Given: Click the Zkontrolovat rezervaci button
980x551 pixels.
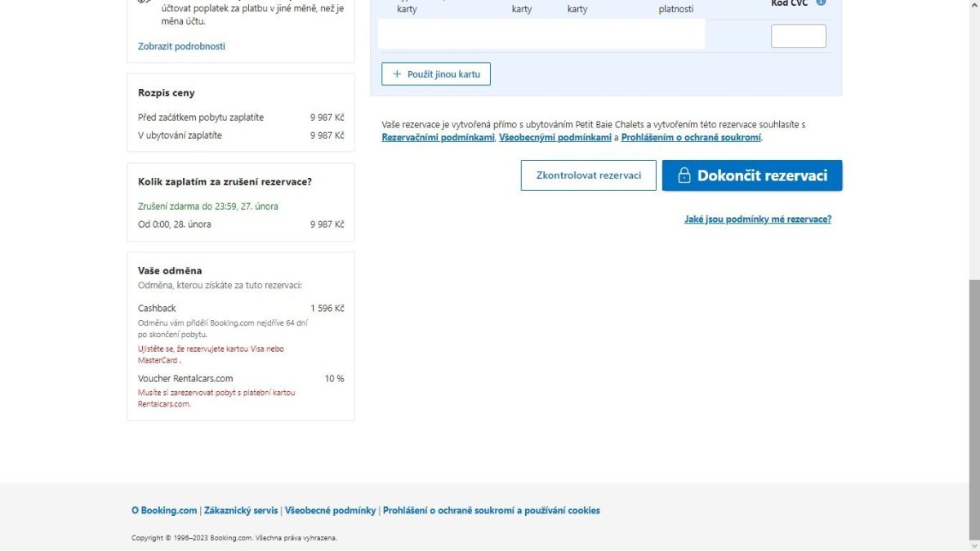Looking at the screenshot, I should (588, 176).
